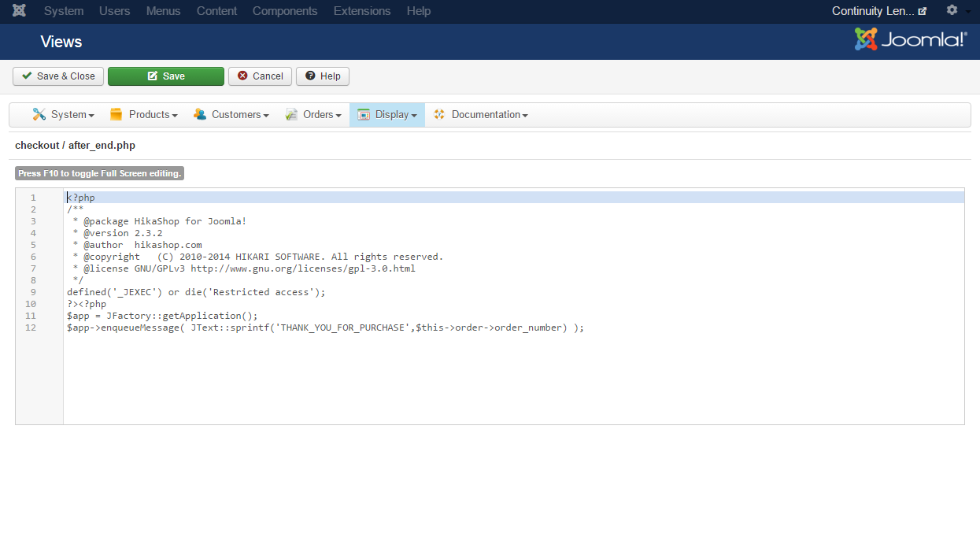
Task: Expand the Orders dropdown menu
Action: 313,114
